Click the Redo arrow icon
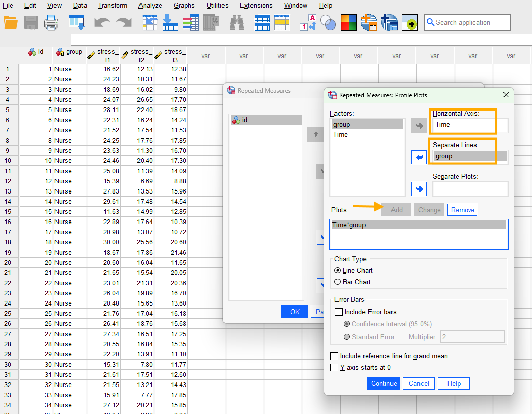 (124, 23)
